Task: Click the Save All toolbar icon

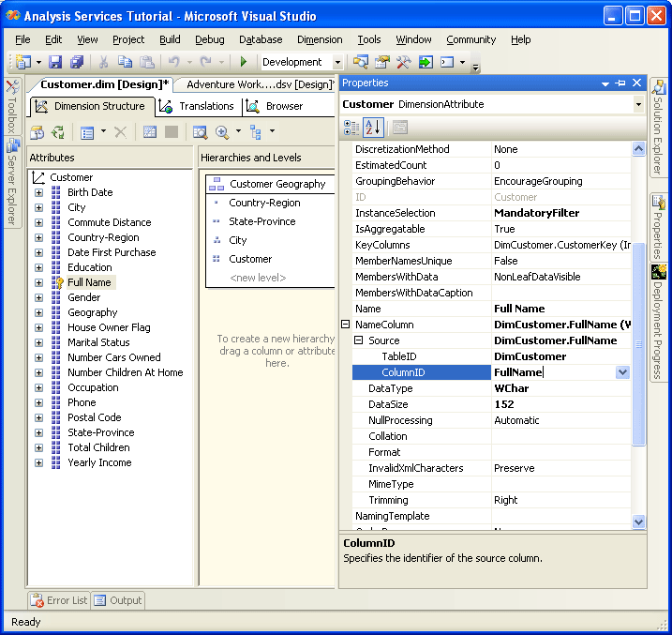Action: coord(77,62)
